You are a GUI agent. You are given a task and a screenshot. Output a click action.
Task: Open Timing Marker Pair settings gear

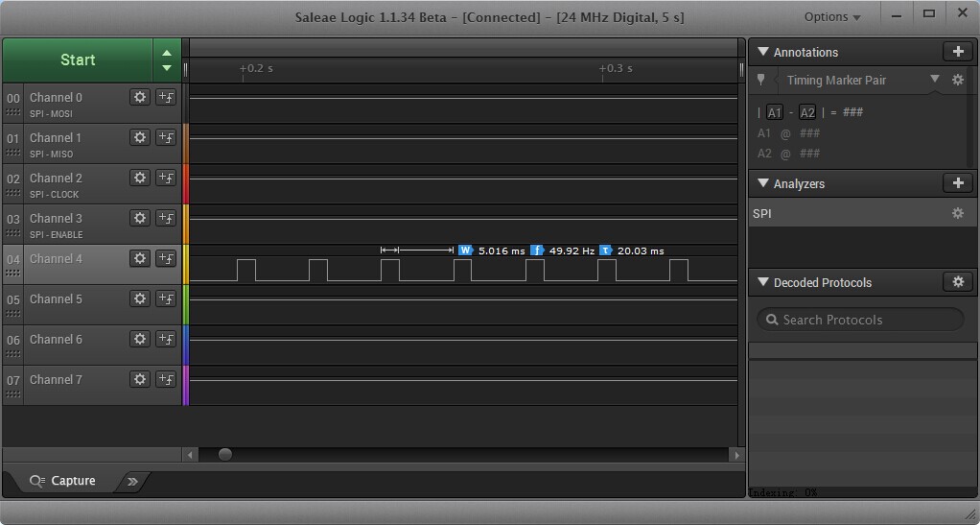(958, 80)
